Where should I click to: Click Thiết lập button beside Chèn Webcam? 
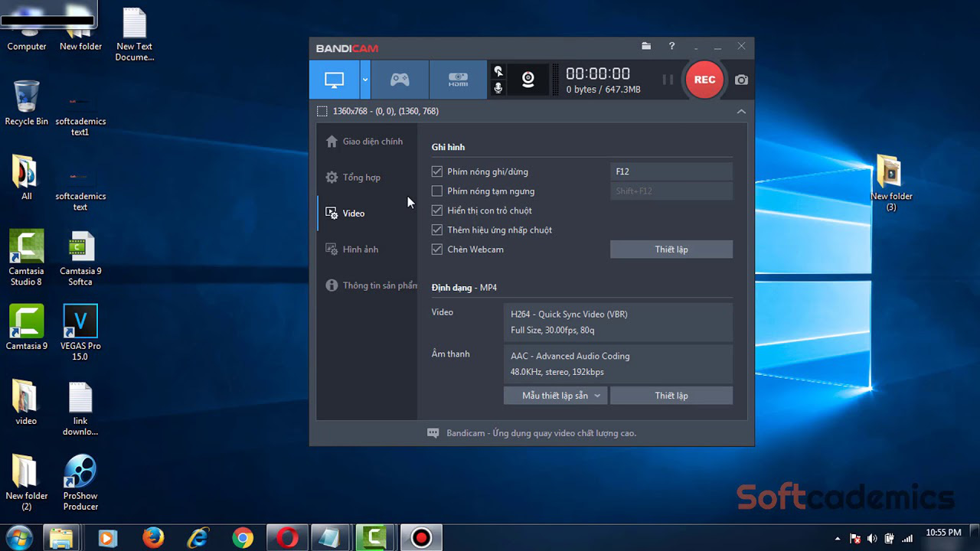[671, 249]
